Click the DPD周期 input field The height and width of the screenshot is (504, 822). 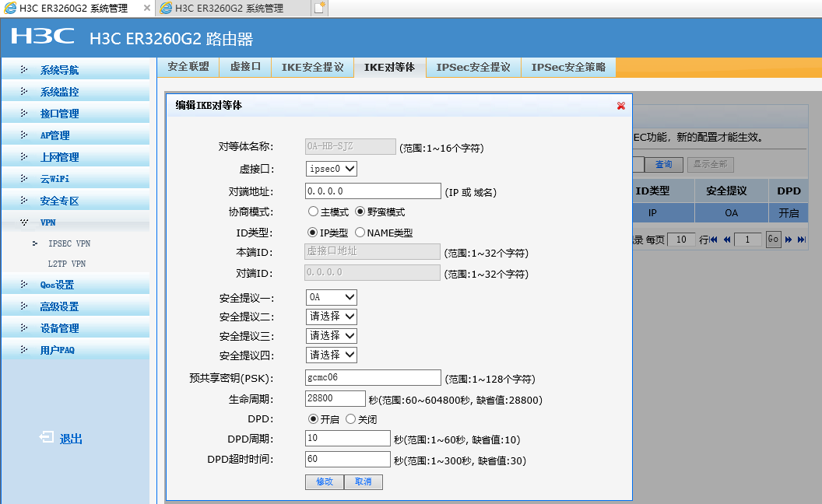[348, 438]
